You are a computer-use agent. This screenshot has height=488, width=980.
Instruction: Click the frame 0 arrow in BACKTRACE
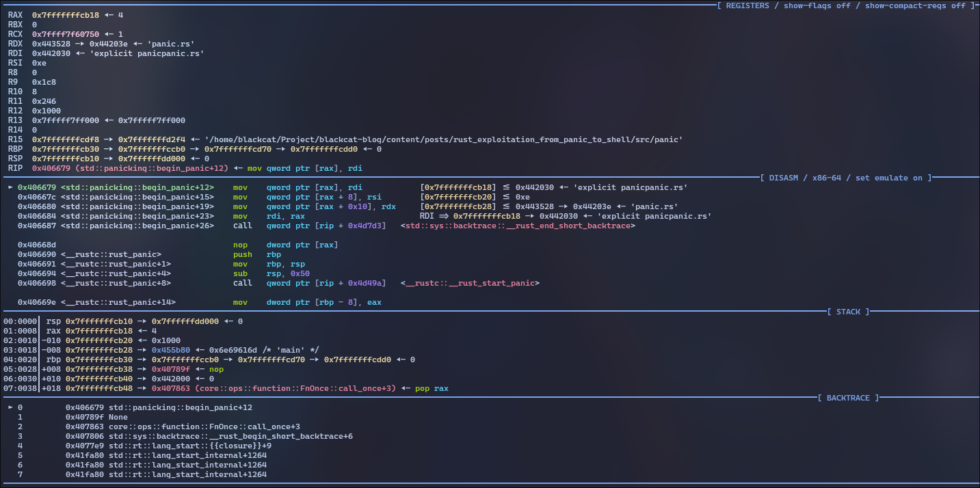[10, 407]
